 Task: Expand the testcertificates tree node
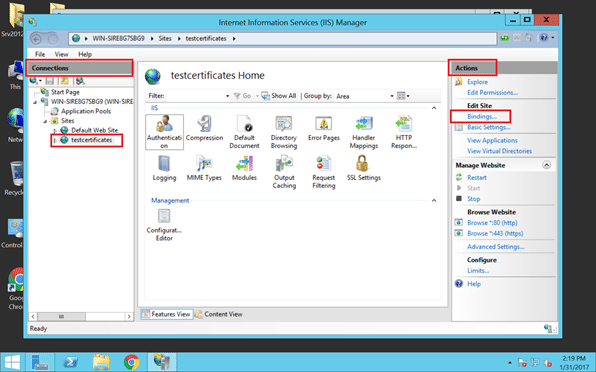coord(55,141)
